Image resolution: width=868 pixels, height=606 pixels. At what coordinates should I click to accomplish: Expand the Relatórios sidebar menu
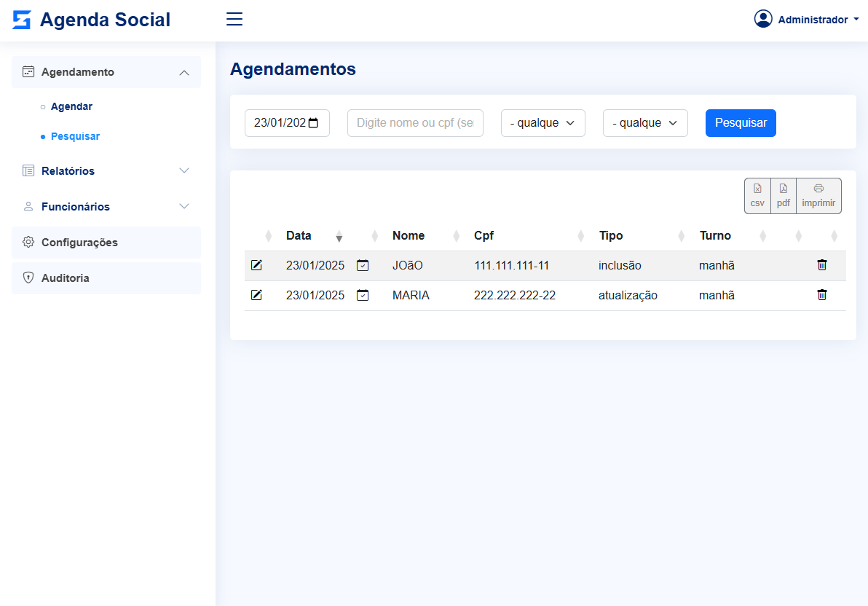[106, 171]
